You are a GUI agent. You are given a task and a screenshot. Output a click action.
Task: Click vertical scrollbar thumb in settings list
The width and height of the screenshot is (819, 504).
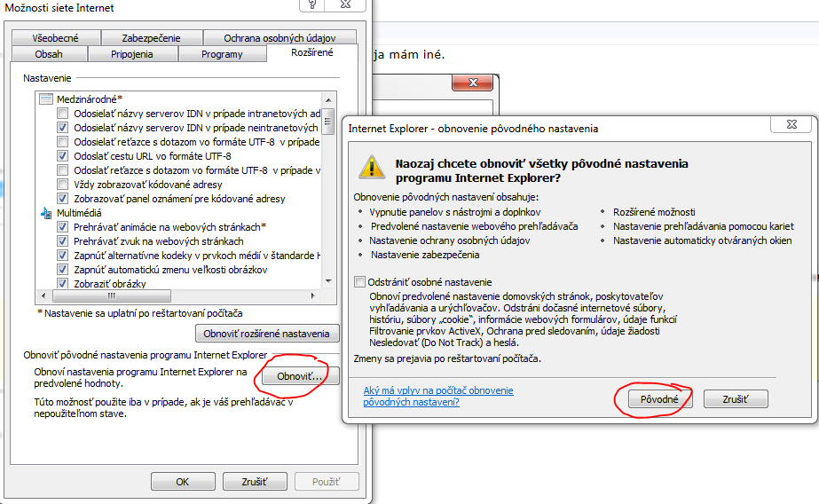pyautogui.click(x=328, y=122)
